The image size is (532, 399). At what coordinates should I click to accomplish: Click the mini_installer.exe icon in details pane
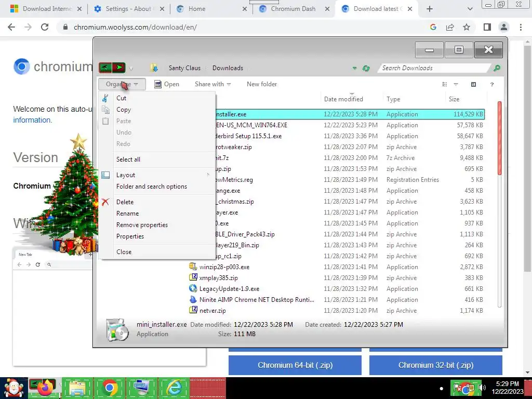pos(117,329)
